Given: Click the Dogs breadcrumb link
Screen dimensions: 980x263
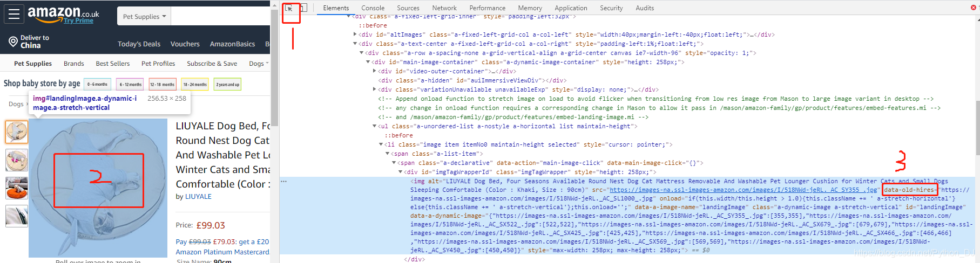Looking at the screenshot, I should point(16,104).
